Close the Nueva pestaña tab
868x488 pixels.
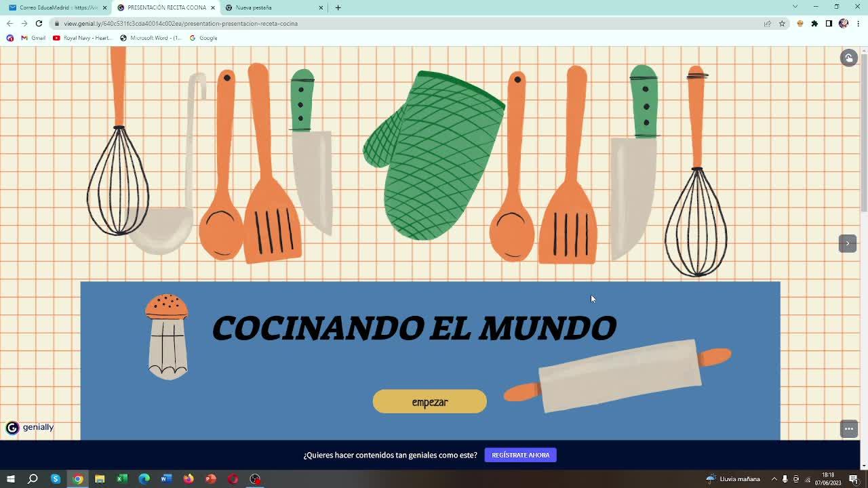pos(321,7)
